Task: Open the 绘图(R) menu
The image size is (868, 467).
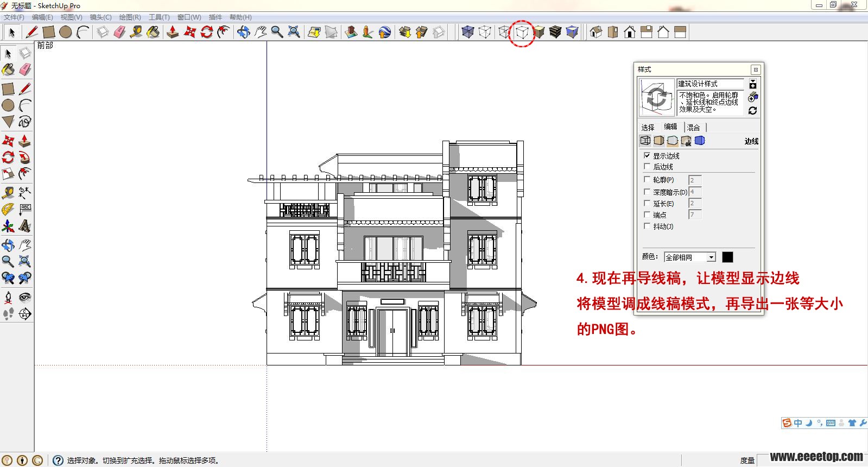Action: 130,17
